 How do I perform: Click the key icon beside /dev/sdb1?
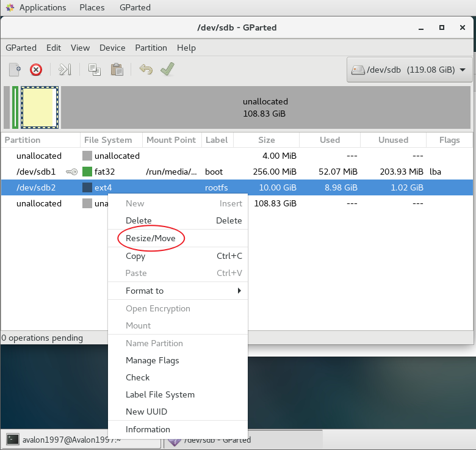pos(71,172)
